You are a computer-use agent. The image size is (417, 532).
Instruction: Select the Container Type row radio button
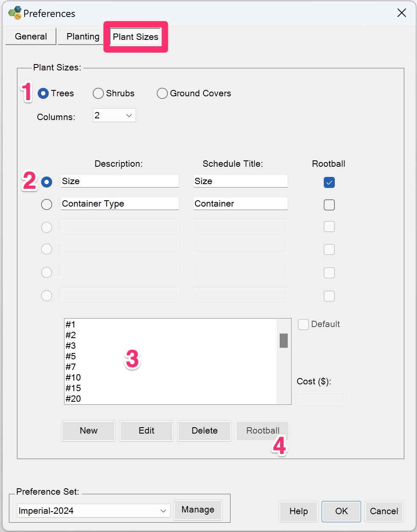coord(47,204)
